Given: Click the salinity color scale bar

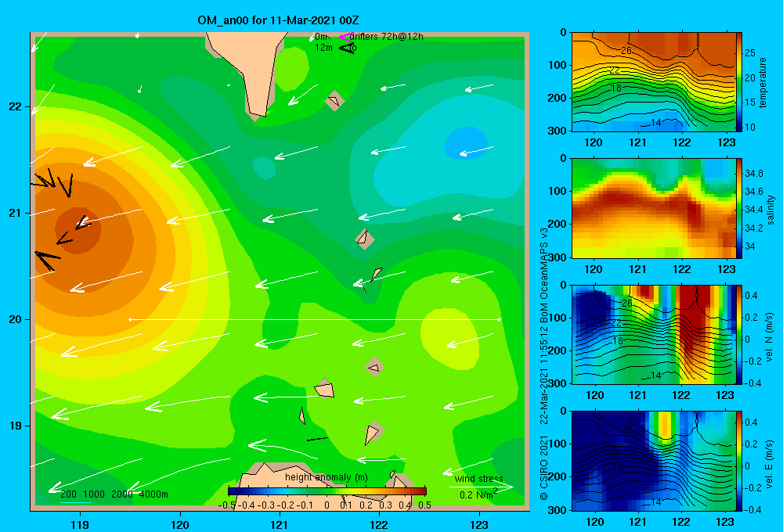Looking at the screenshot, I should pyautogui.click(x=739, y=208).
